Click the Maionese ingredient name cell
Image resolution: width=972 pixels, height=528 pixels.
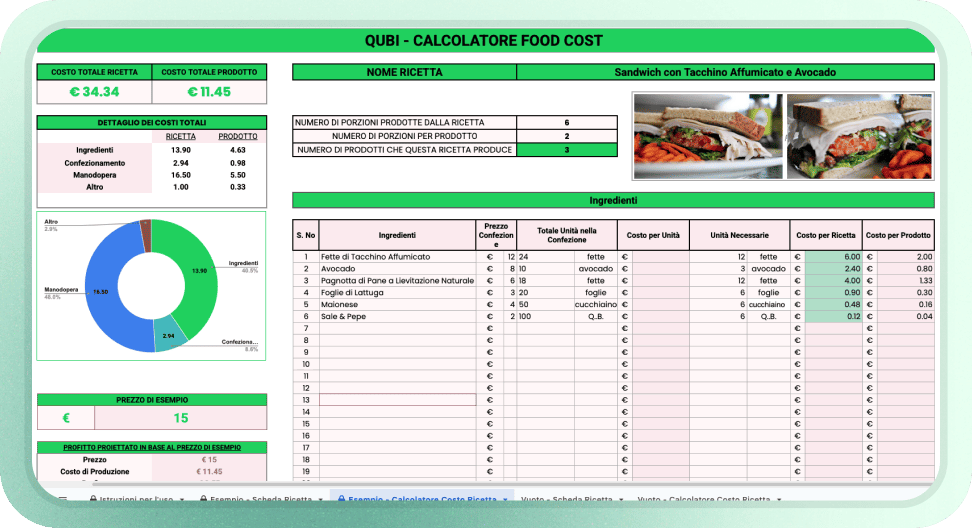(397, 305)
